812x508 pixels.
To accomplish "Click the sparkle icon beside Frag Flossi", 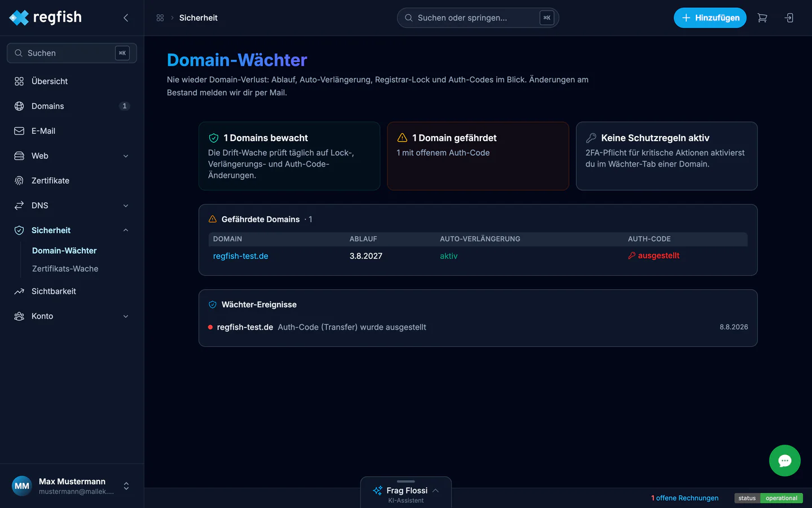I will (x=378, y=491).
